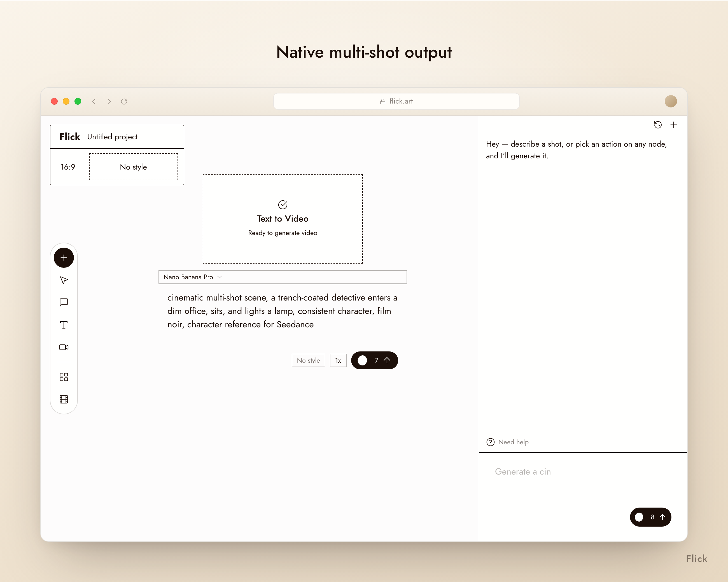This screenshot has height=582, width=728.
Task: Select the comment bubble tool
Action: [x=64, y=303]
